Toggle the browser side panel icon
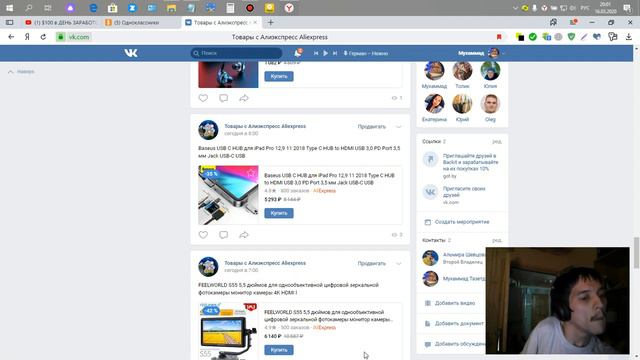Image resolution: width=640 pixels, height=360 pixels. tap(9, 22)
